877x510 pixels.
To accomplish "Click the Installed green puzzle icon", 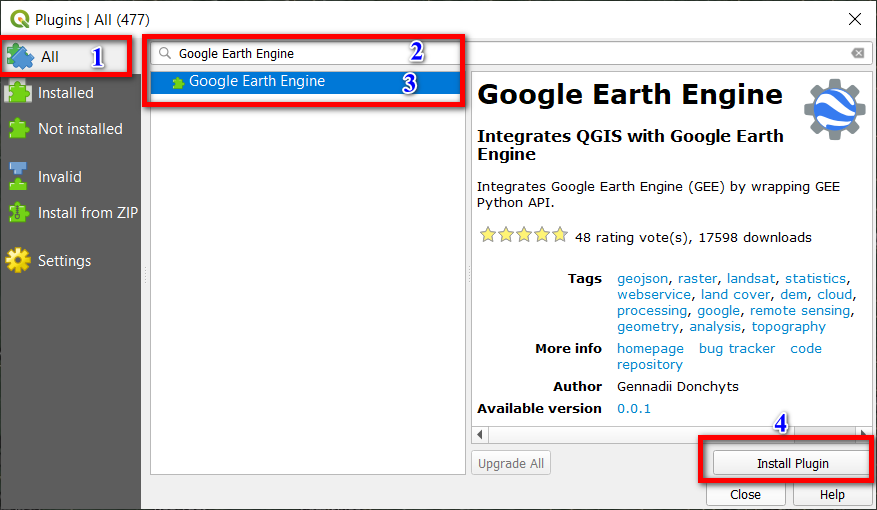I will 18,92.
